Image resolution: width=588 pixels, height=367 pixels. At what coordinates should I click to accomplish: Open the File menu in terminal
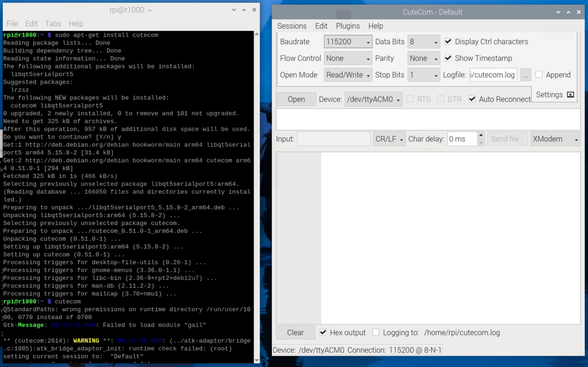(12, 24)
